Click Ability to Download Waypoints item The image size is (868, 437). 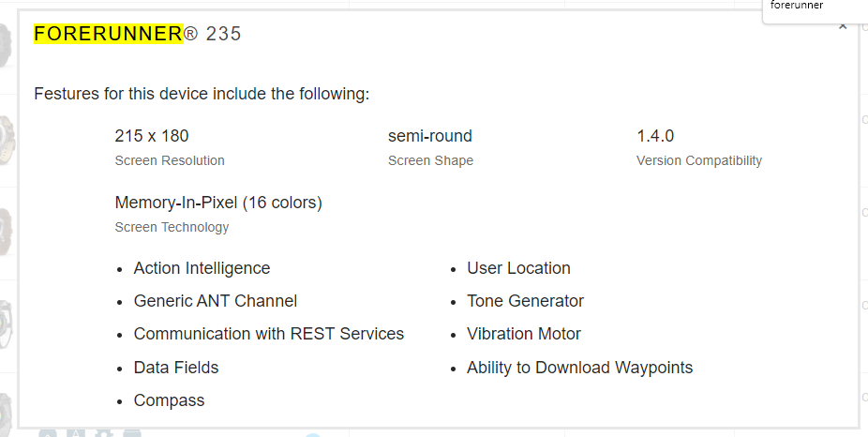[579, 368]
